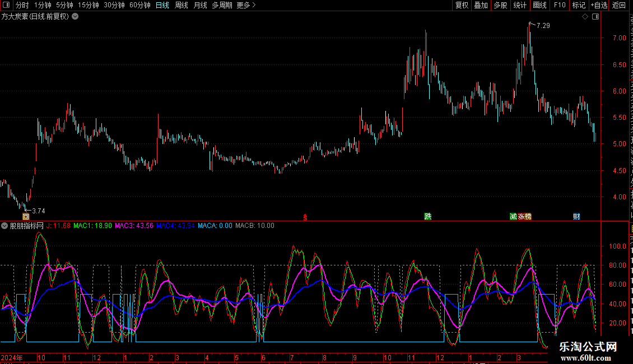Click the diamond icon above the price chart
Screen dimensions: 633x364
tap(585, 17)
